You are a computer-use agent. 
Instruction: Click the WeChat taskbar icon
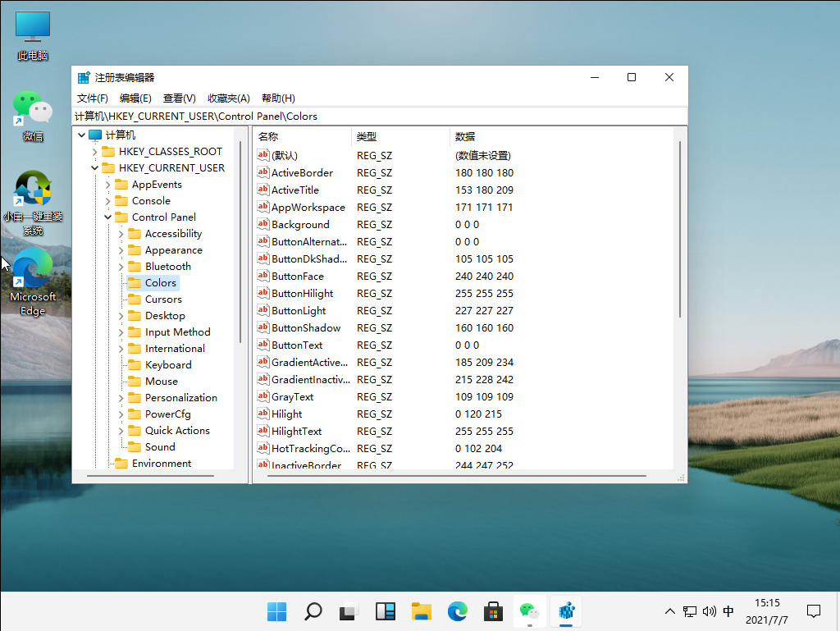coord(529,611)
